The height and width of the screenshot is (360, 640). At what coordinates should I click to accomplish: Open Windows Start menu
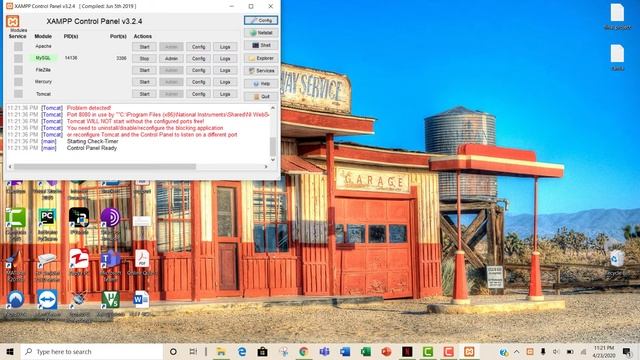[10, 351]
